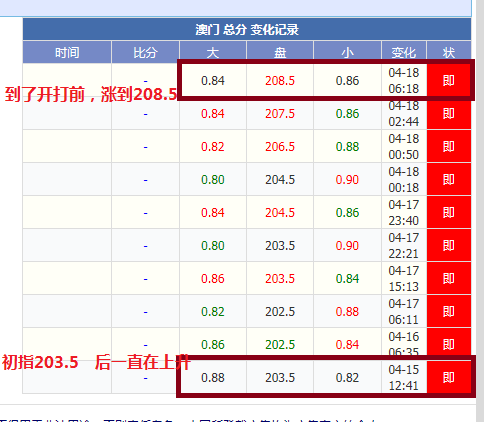Image resolution: width=484 pixels, height=422 pixels.
Task: Click the green 202.5 line value
Action: (x=280, y=345)
